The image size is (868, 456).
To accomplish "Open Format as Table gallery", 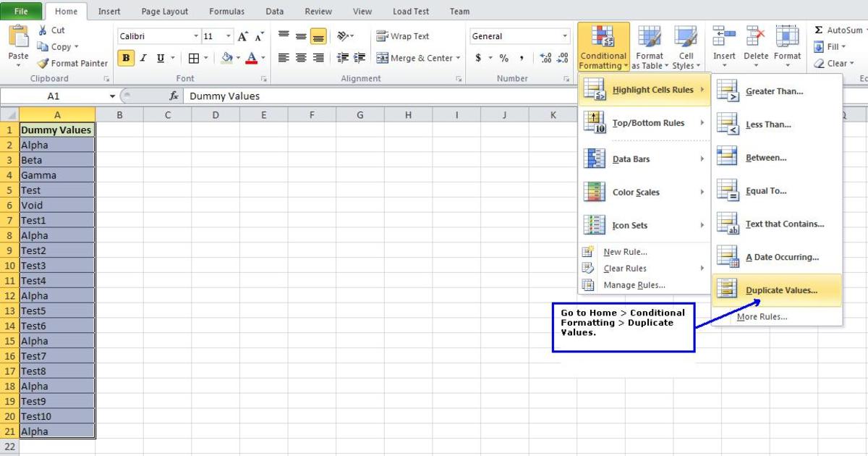I will (x=649, y=46).
